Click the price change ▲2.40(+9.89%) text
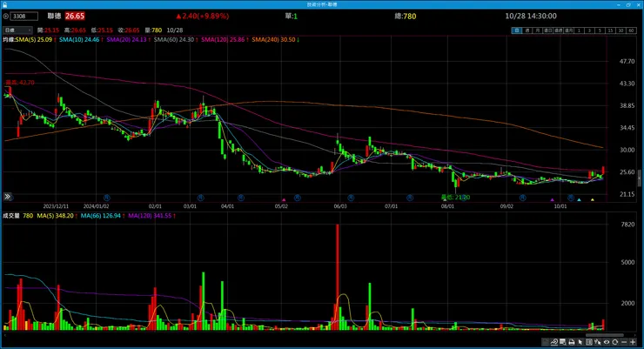 coord(203,16)
